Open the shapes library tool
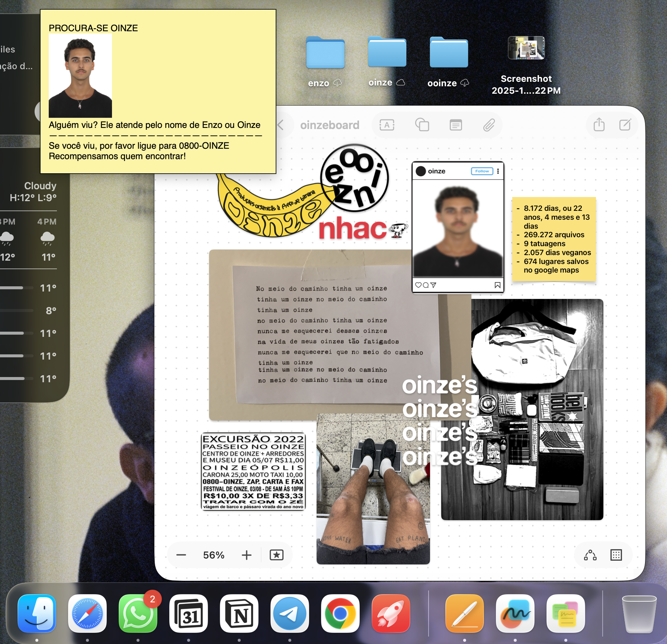Image resolution: width=667 pixels, height=644 pixels. click(x=422, y=125)
